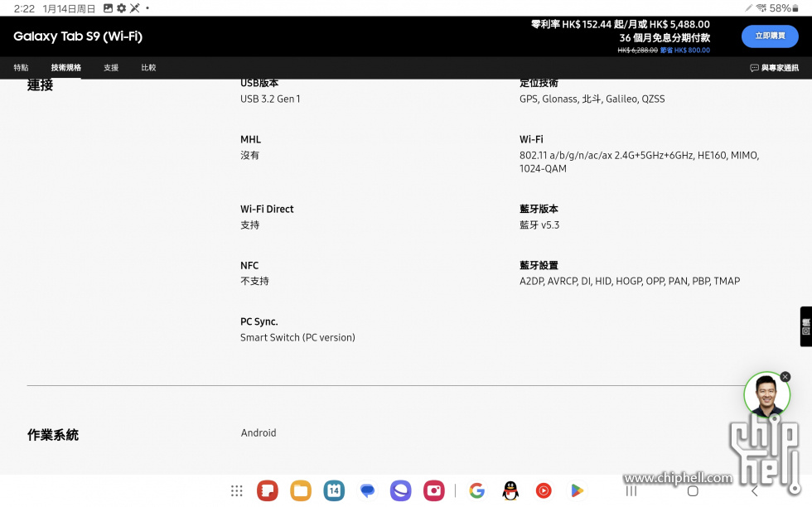This screenshot has height=507, width=812.
Task: Click the 作業系統 section heading
Action: tap(53, 435)
